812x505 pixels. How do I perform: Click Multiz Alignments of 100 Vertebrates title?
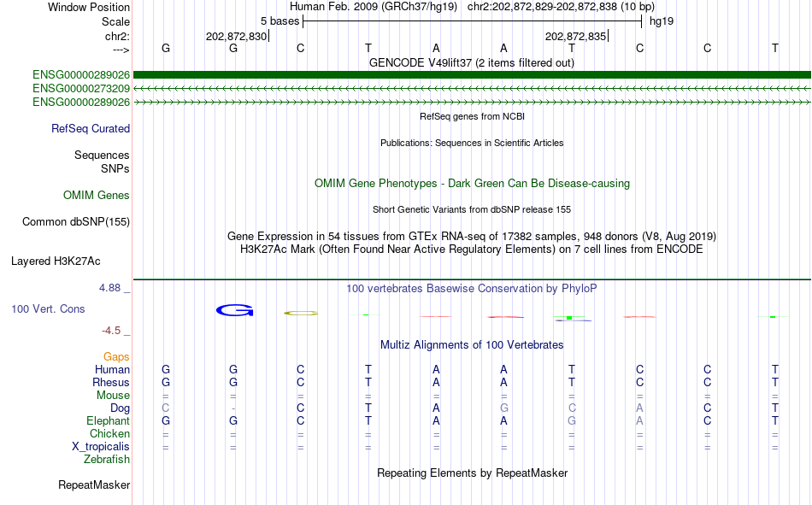click(472, 345)
